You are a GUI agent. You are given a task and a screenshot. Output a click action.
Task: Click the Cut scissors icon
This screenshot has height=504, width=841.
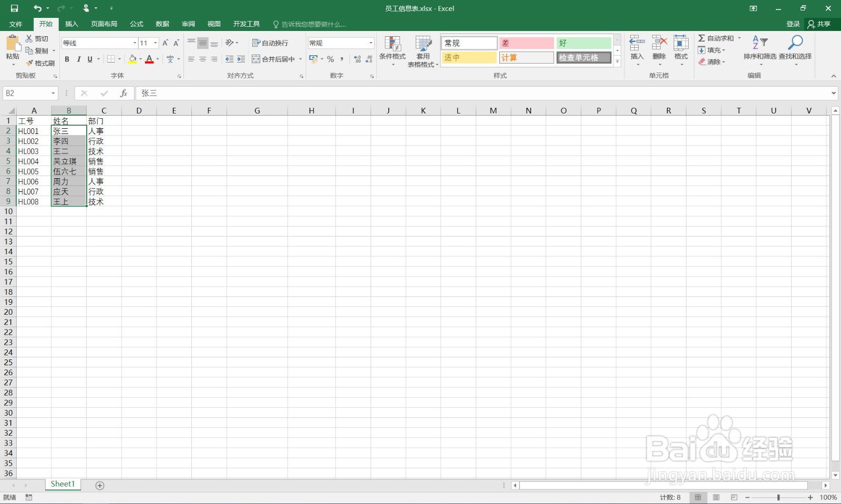[29, 39]
